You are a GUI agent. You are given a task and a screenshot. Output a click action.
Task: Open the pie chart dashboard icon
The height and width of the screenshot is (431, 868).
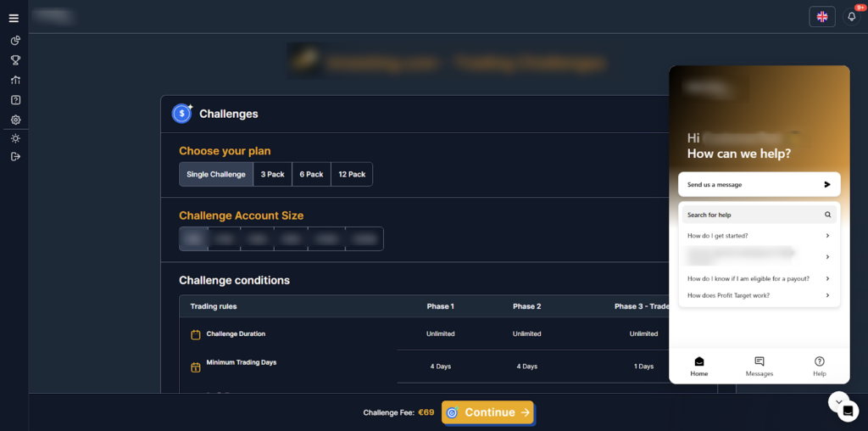15,40
